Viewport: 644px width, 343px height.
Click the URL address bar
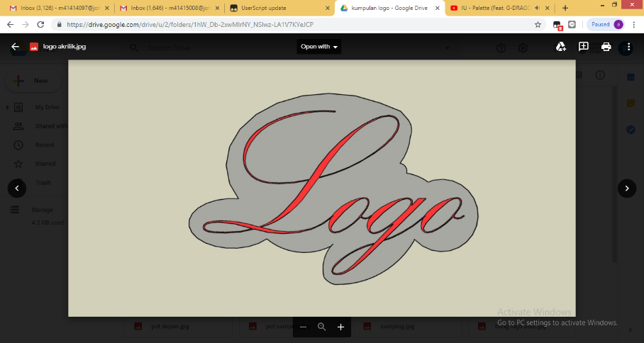[284, 24]
